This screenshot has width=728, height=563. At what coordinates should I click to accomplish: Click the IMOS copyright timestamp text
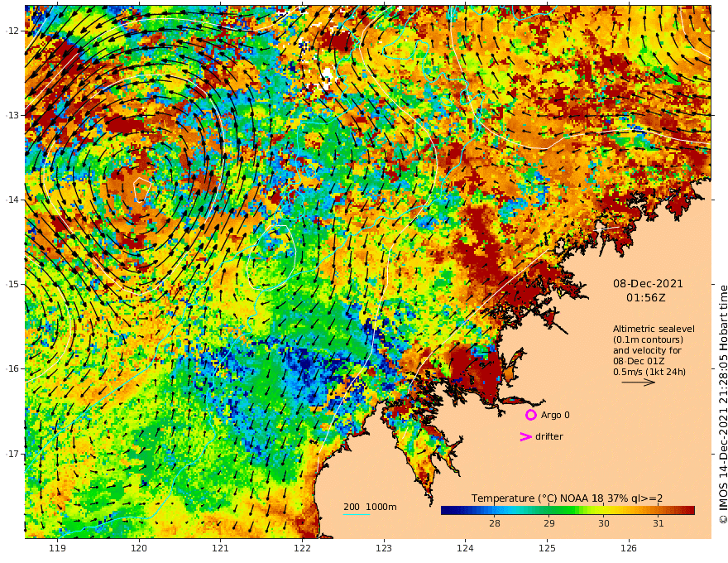723,405
